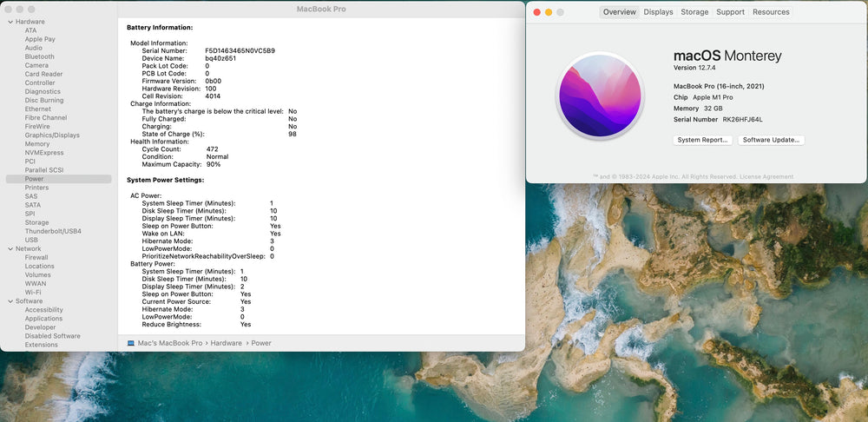Switch to the Overview tab
The height and width of the screenshot is (422, 868).
coord(620,12)
